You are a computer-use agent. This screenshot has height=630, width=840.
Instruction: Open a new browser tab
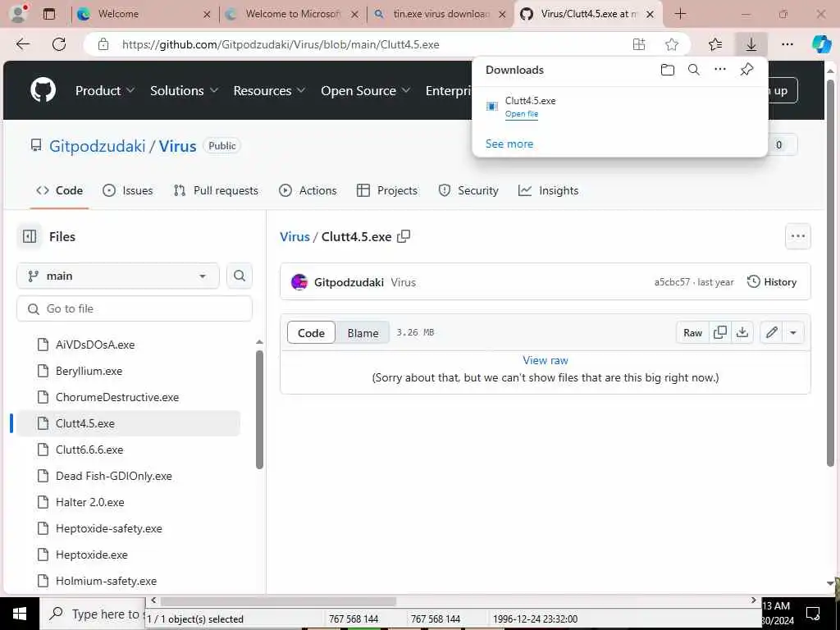680,14
